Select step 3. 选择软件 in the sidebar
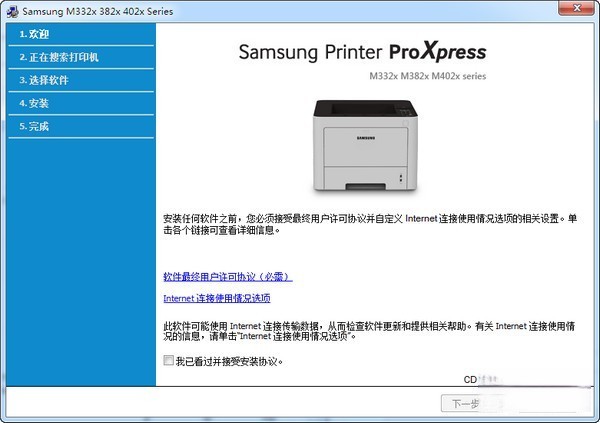The width and height of the screenshot is (600, 423). coord(81,80)
